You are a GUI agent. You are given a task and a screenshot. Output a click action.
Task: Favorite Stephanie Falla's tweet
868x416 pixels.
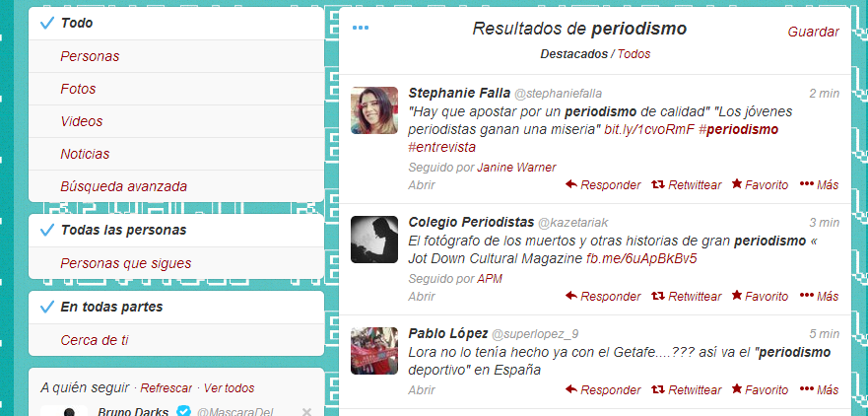pos(760,185)
